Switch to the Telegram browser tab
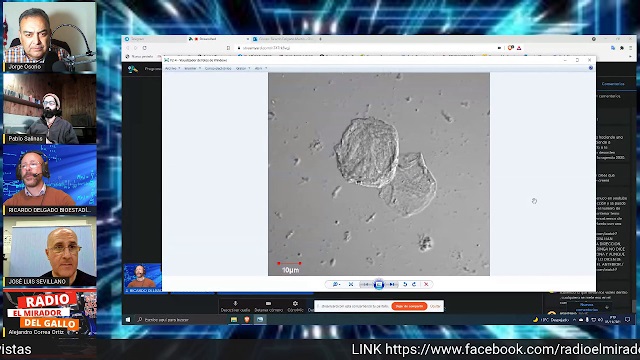 tap(154, 39)
